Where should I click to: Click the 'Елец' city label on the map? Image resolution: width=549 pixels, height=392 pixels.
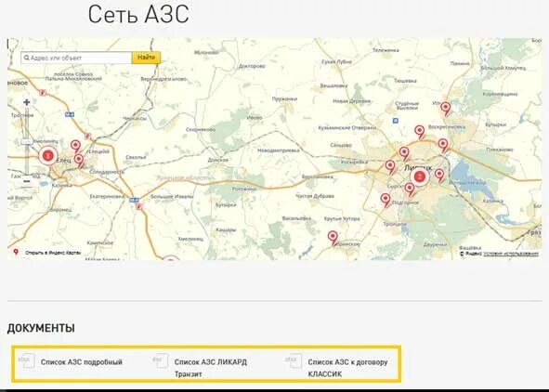63,161
